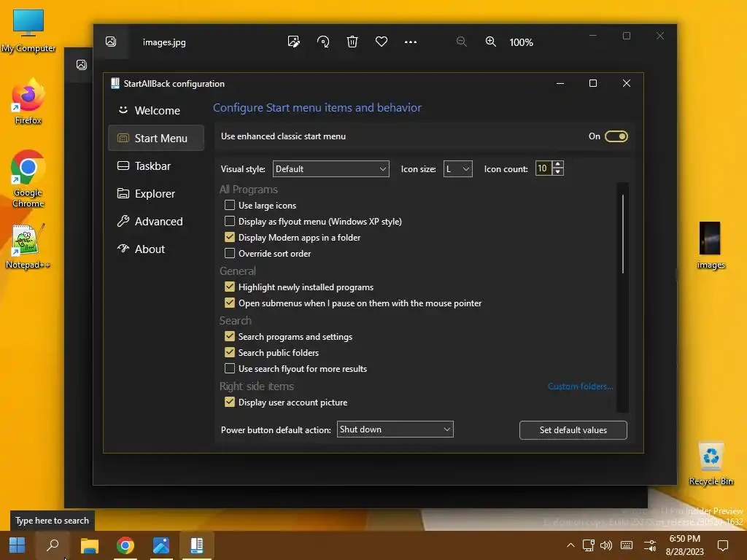Zoom out in the Photos viewer
This screenshot has height=560, width=747.
pyautogui.click(x=461, y=42)
